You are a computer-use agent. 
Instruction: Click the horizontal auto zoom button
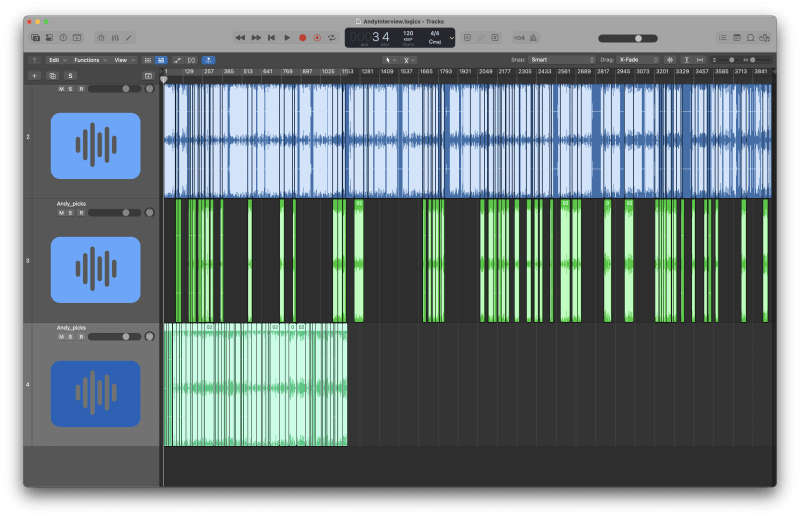[700, 60]
